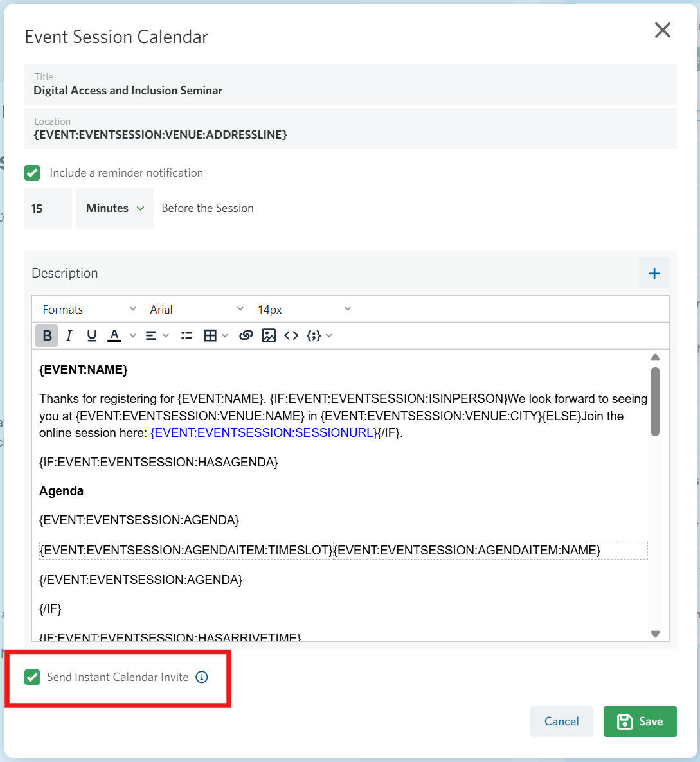
Task: Click the plus icon in the Description header
Action: tap(654, 273)
